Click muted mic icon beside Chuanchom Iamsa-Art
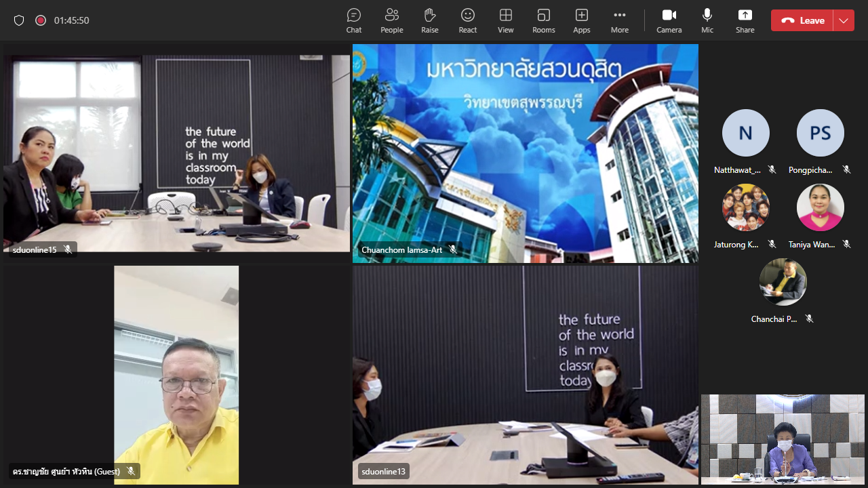 click(453, 249)
